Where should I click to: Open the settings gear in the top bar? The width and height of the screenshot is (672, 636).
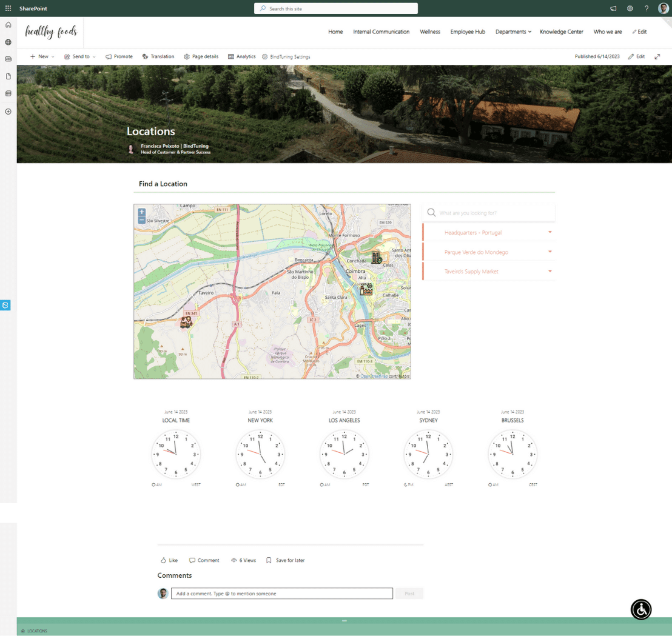(x=630, y=8)
